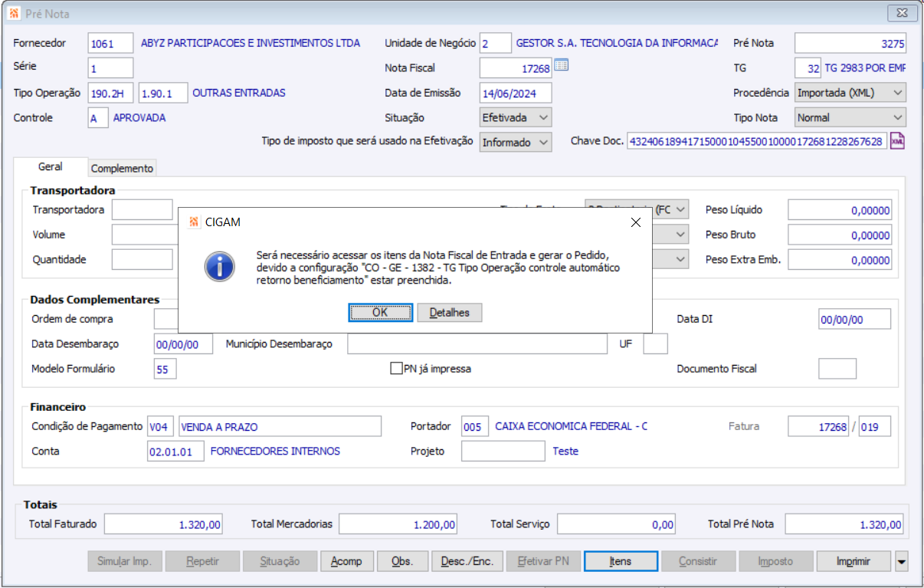Click the Série field

(110, 67)
